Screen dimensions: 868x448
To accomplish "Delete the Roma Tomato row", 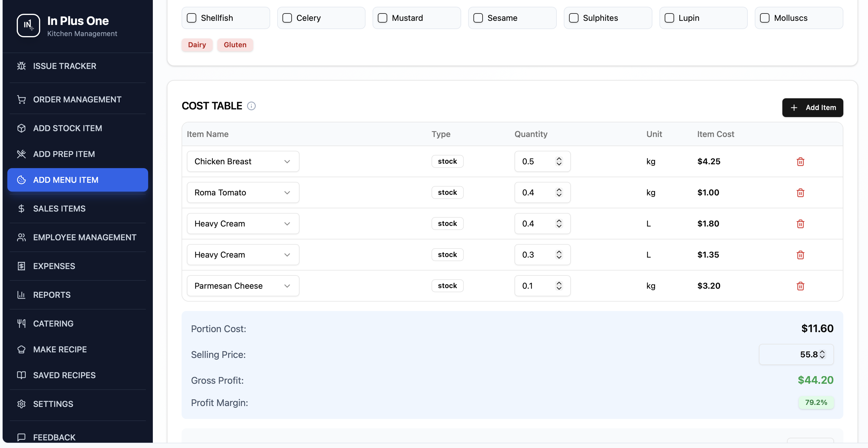I will [800, 193].
